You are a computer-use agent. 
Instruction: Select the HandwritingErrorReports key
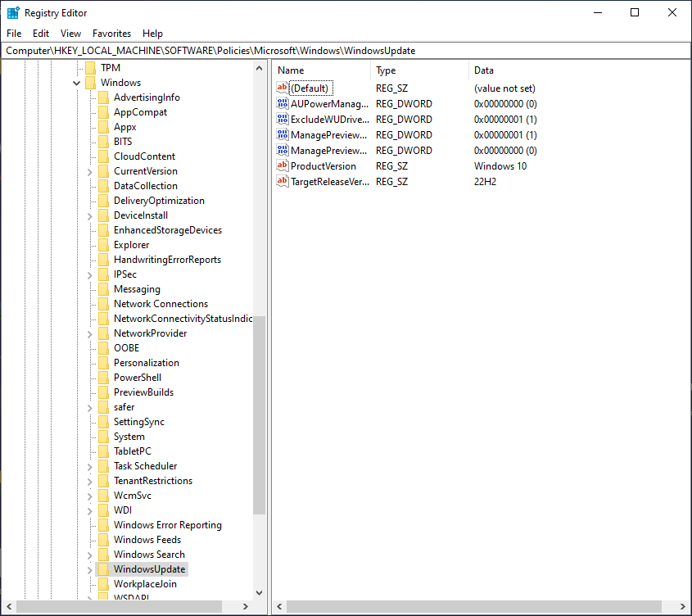pos(167,260)
